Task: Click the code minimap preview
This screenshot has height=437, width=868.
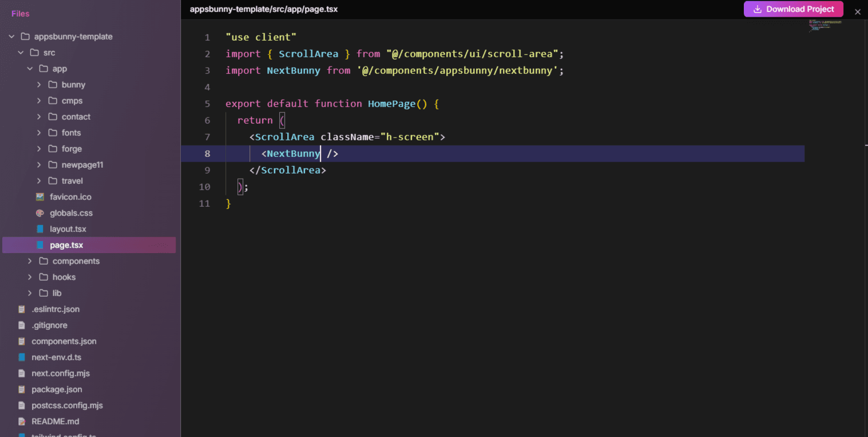Action: [825, 26]
